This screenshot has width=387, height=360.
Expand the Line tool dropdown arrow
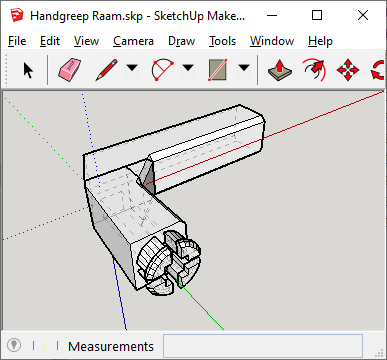pyautogui.click(x=132, y=68)
